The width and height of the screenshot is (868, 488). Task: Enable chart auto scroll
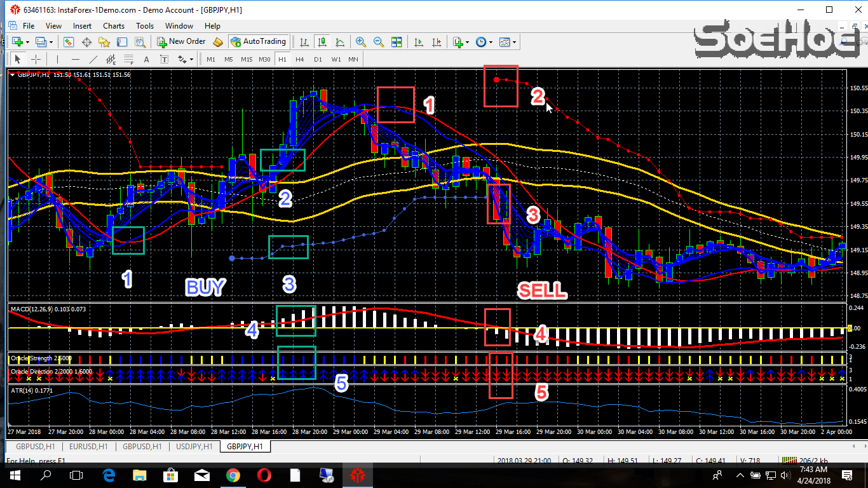[x=419, y=42]
